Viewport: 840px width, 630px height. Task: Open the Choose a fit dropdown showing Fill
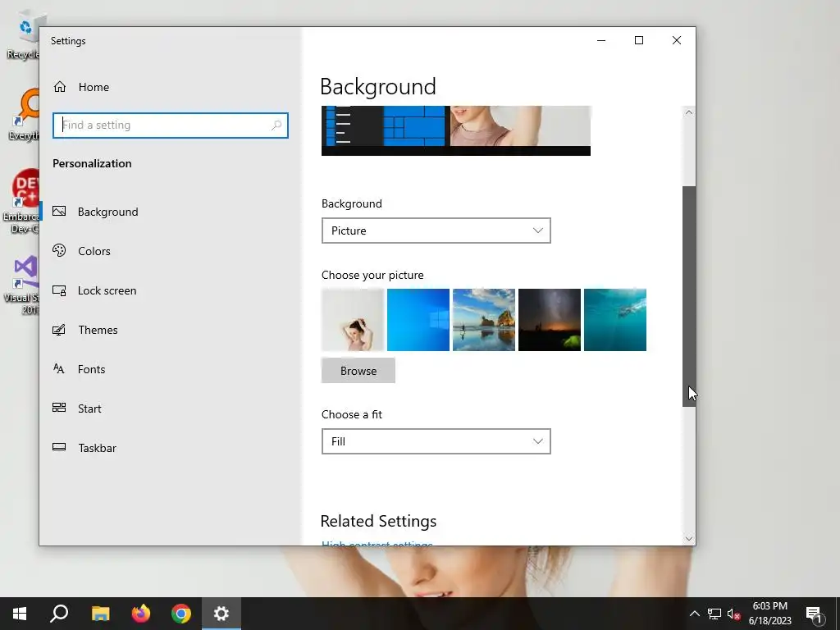tap(436, 441)
